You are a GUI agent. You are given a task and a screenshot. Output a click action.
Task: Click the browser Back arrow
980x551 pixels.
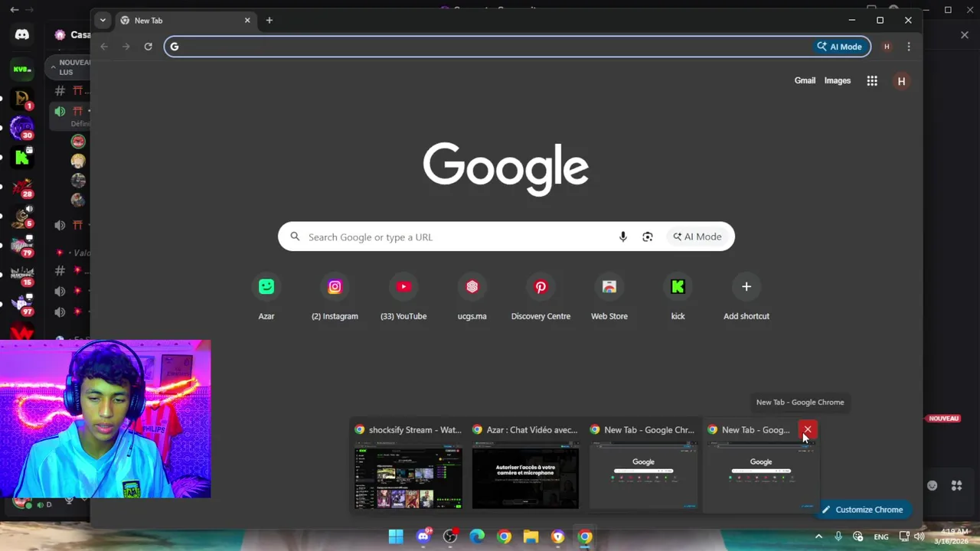point(104,47)
